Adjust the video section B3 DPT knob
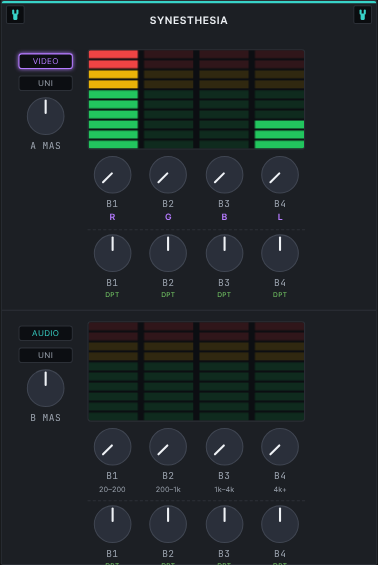Screen dimensions: 378x565 pyautogui.click(x=224, y=253)
